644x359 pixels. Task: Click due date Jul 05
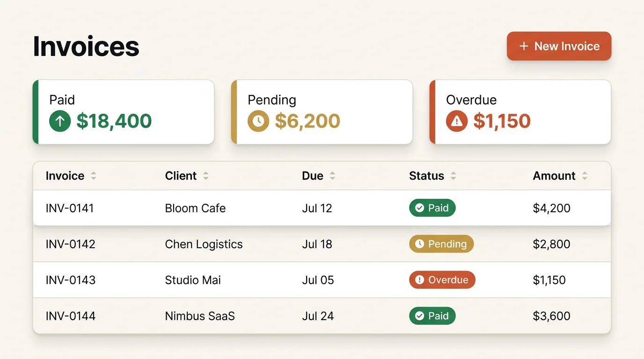(x=318, y=280)
